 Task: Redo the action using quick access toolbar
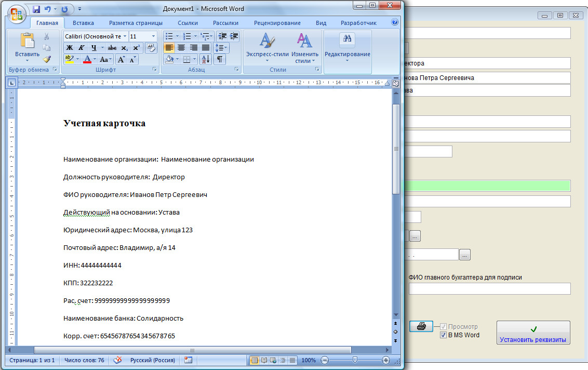pos(64,9)
